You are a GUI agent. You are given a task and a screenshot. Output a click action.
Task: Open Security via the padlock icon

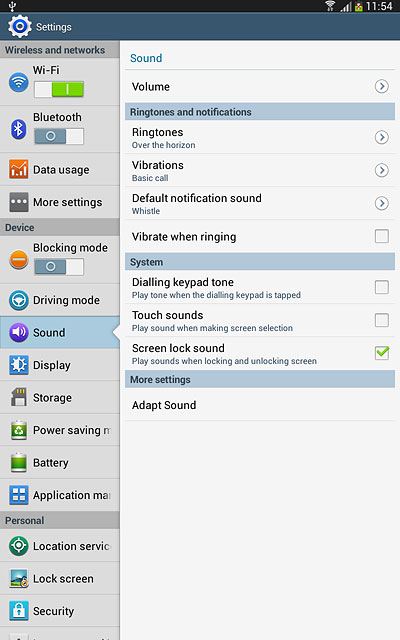(x=19, y=611)
